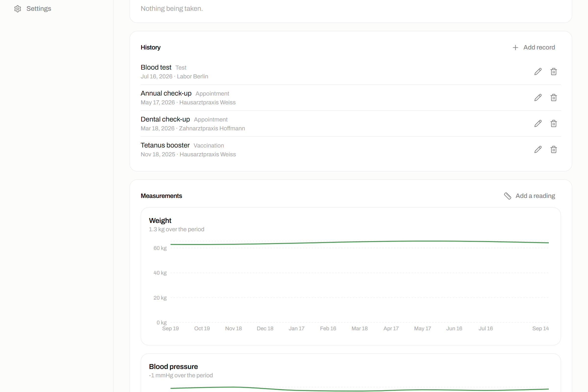
Task: Edit the Dental check-up record
Action: coord(538,123)
